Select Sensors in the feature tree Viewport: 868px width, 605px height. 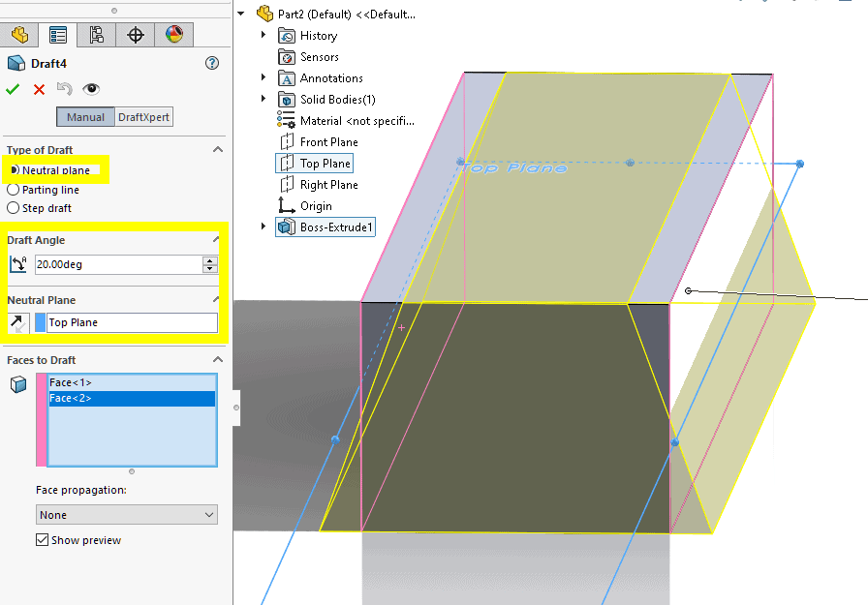point(320,57)
